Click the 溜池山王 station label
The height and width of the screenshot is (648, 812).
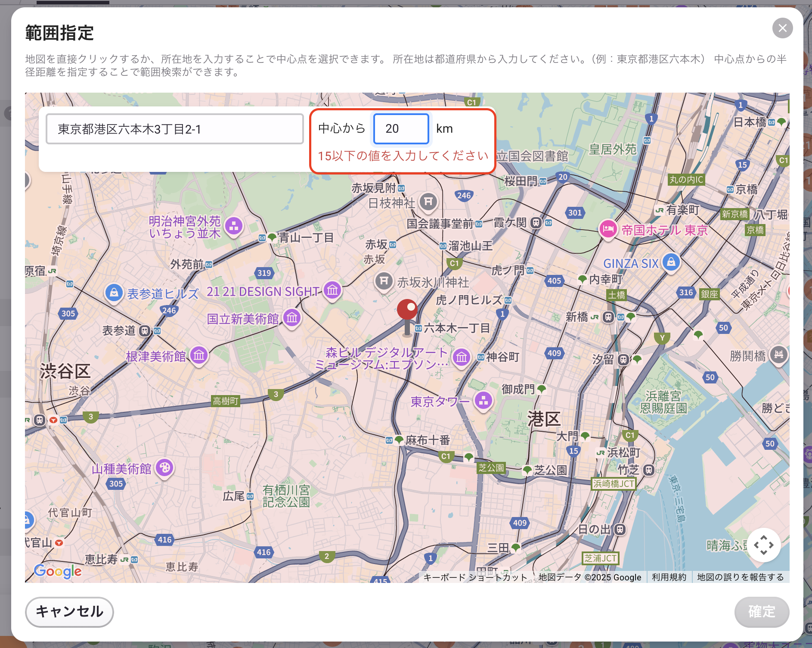click(470, 246)
